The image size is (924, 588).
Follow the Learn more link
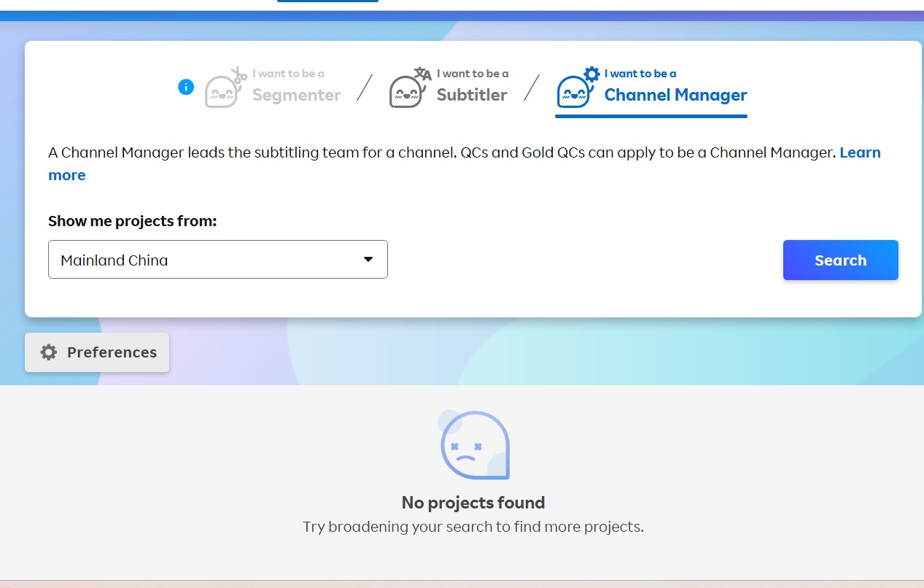click(860, 152)
